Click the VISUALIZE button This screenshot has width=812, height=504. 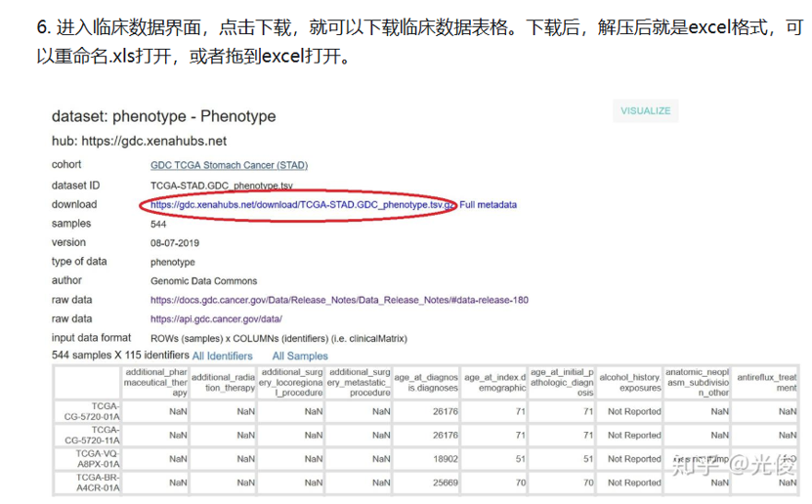[645, 111]
